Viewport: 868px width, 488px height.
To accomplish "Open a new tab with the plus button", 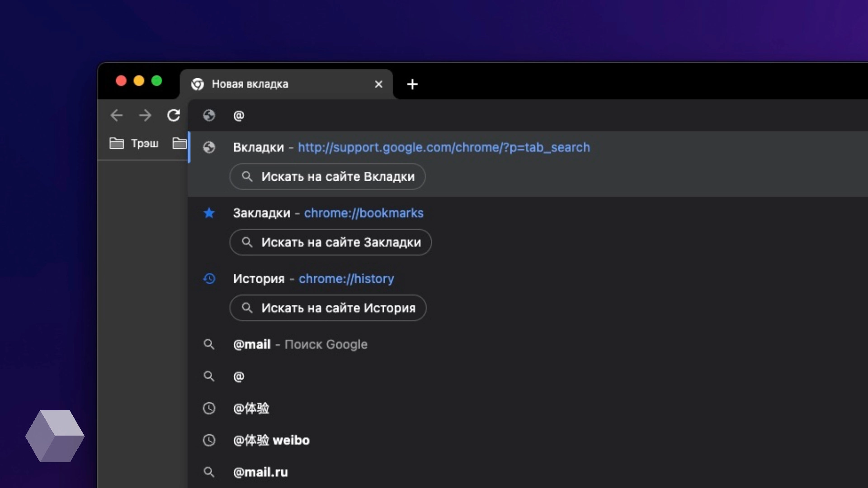I will click(412, 84).
